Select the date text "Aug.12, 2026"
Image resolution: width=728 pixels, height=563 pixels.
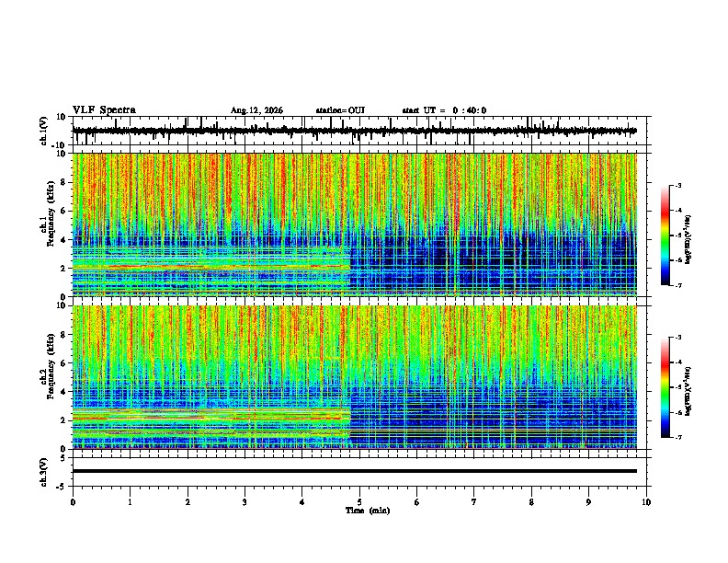coord(256,110)
